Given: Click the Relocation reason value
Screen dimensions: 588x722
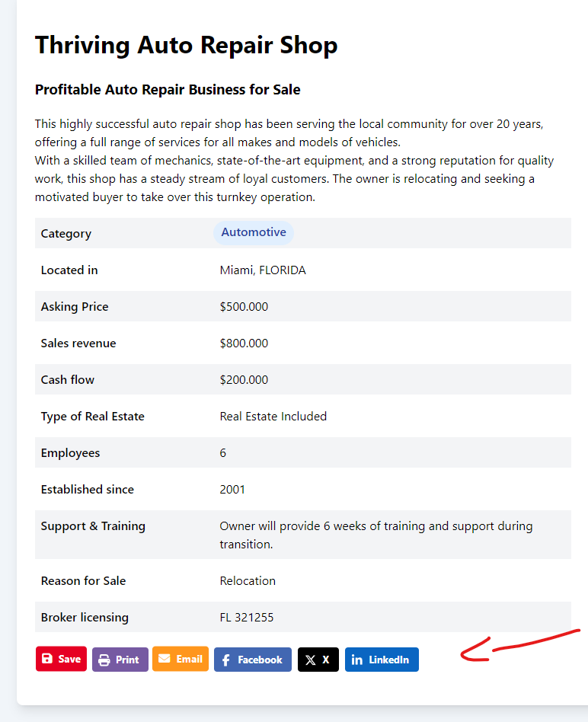Looking at the screenshot, I should [x=248, y=581].
